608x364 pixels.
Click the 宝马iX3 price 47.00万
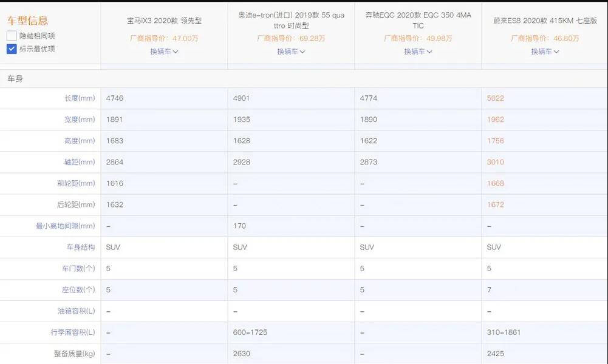(x=164, y=38)
